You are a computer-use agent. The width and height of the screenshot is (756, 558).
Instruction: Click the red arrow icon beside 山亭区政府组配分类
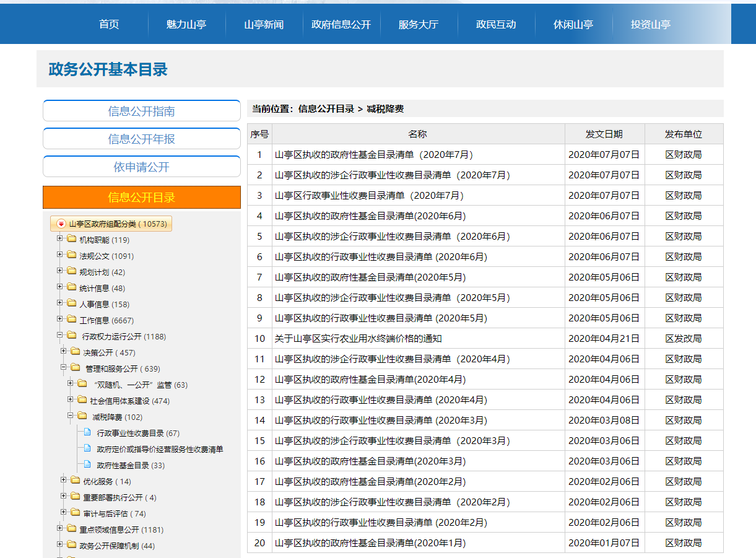[x=61, y=224]
